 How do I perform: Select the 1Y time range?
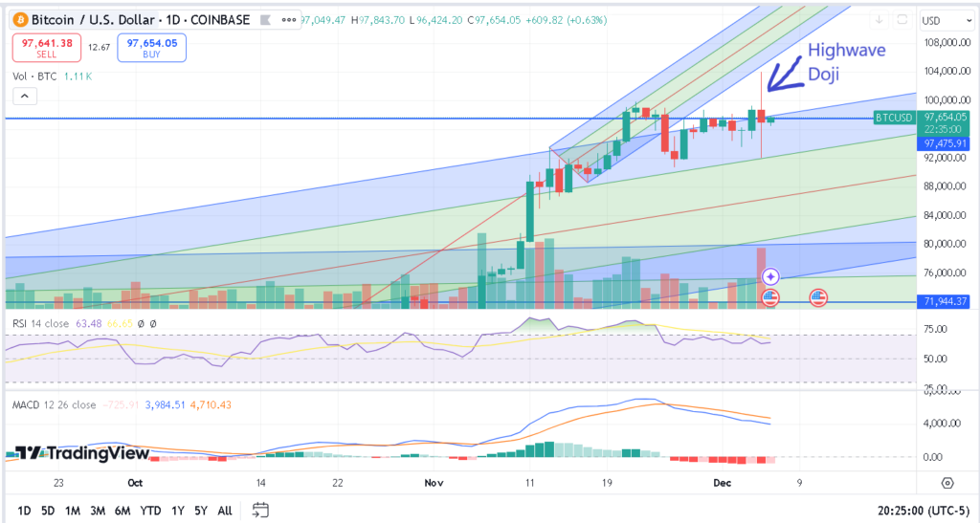177,511
